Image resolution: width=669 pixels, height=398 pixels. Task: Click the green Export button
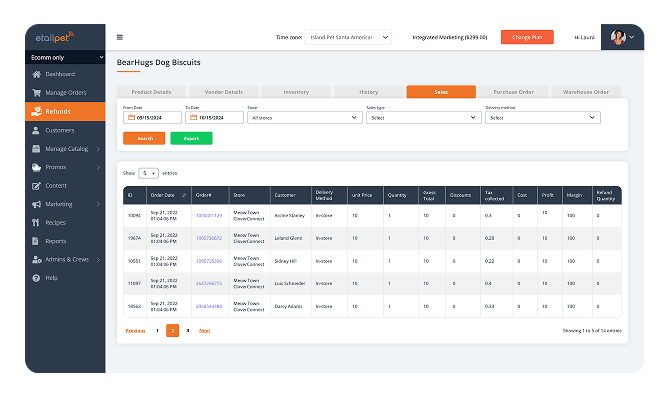point(191,138)
